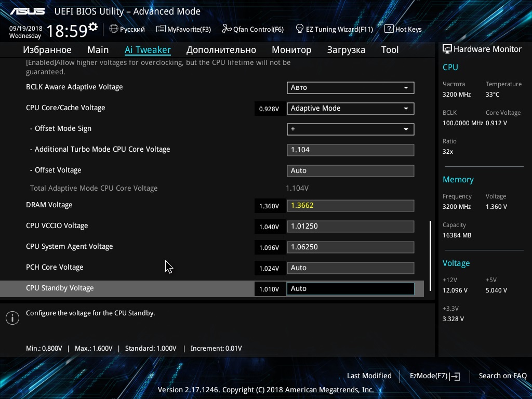Click the 1.010V CPU Standby reading
Viewport: 532px width, 399px height.
[x=270, y=289]
